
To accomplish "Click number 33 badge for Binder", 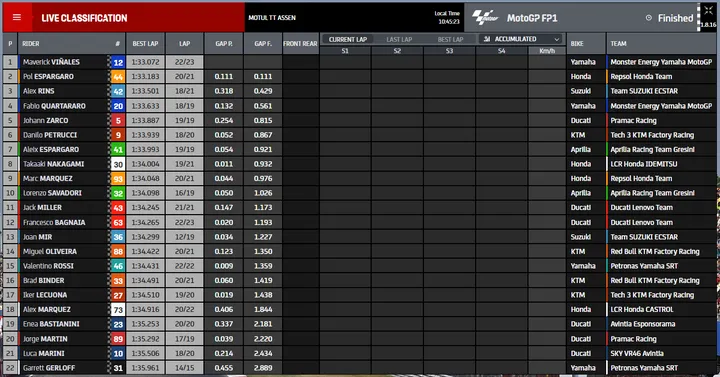I will tap(118, 281).
